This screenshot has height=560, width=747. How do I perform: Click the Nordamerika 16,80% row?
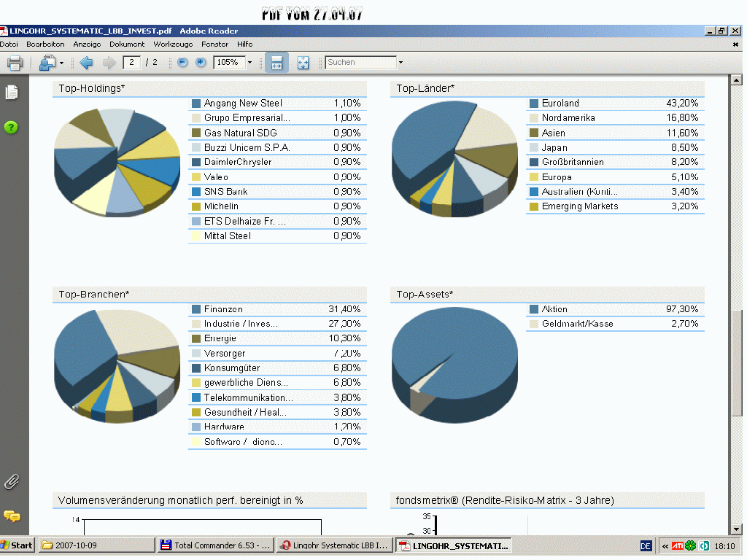click(615, 117)
